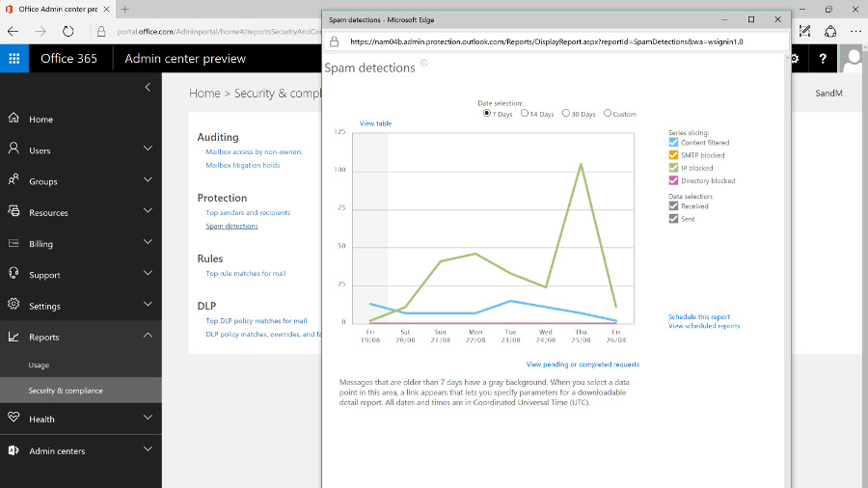The height and width of the screenshot is (488, 868).
Task: Uncheck the SMTP blocked series checkbox
Action: coord(673,155)
